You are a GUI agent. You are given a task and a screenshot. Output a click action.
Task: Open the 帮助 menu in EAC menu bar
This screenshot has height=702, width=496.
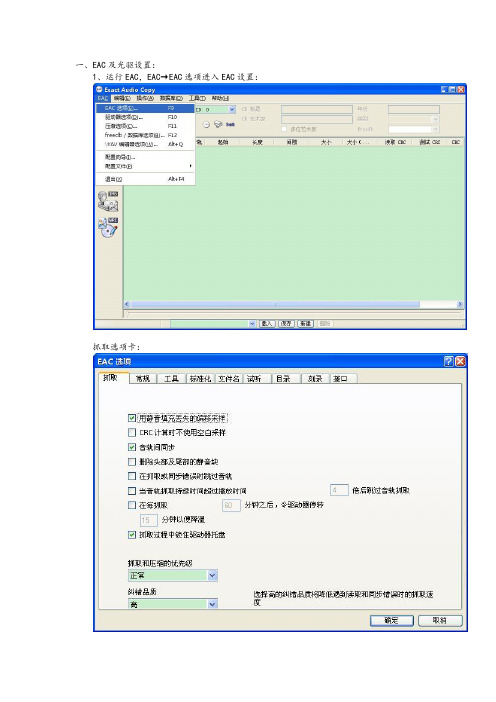(x=220, y=98)
